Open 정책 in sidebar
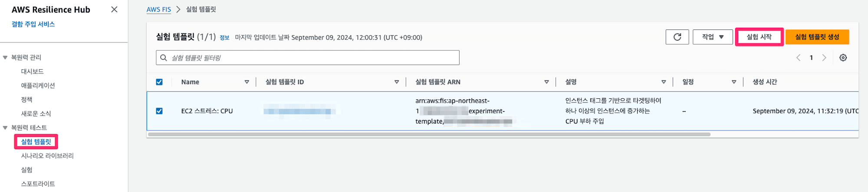The width and height of the screenshot is (868, 192). click(x=26, y=100)
